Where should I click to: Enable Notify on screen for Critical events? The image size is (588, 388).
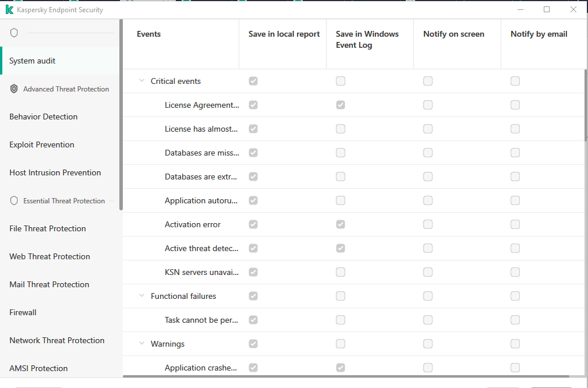[428, 81]
